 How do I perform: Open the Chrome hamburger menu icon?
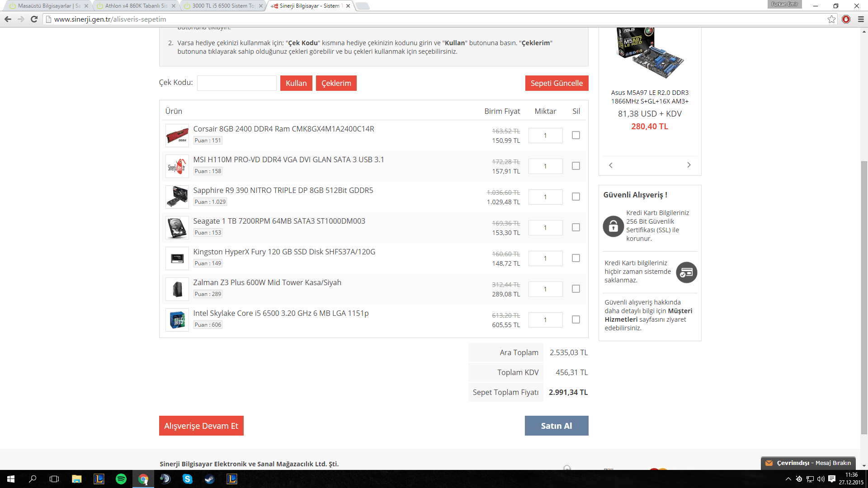tap(861, 19)
